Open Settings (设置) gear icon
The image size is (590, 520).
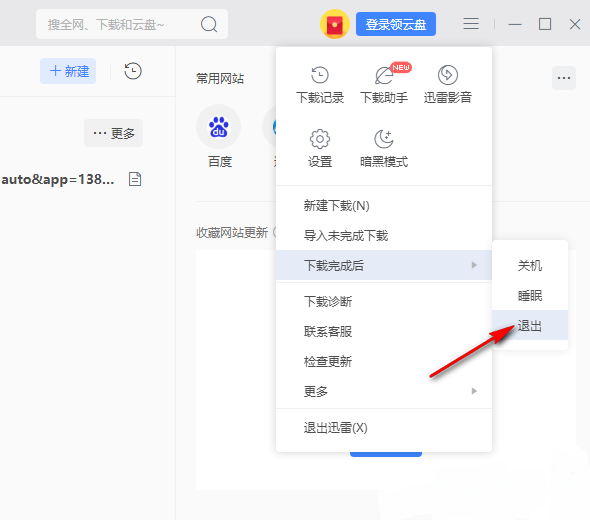320,139
